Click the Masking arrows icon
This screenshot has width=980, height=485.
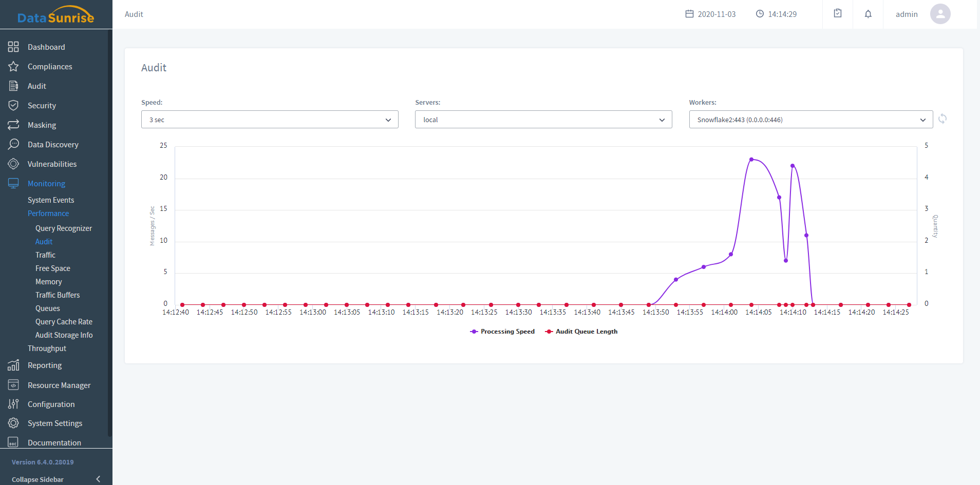pyautogui.click(x=13, y=125)
